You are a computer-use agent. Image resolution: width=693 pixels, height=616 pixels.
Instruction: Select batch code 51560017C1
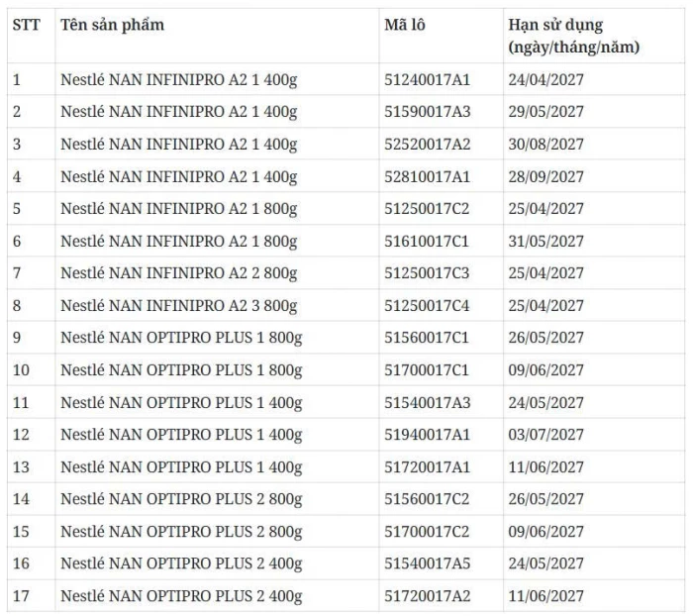[x=427, y=338]
